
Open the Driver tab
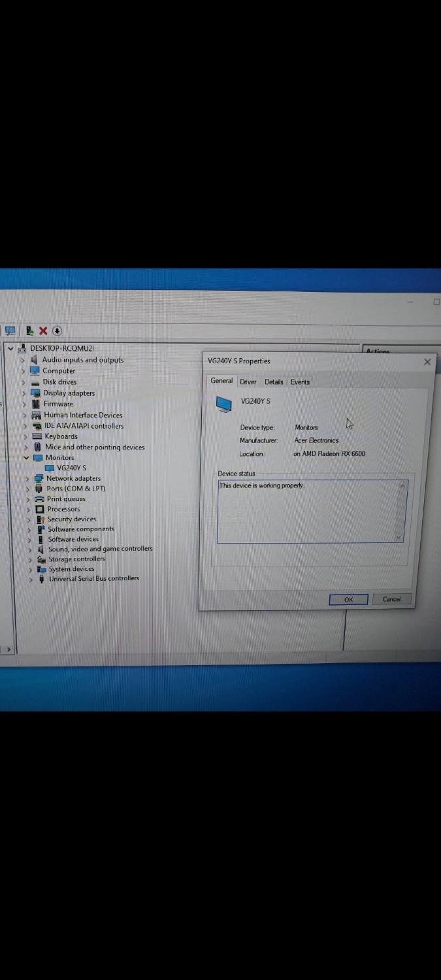[248, 382]
